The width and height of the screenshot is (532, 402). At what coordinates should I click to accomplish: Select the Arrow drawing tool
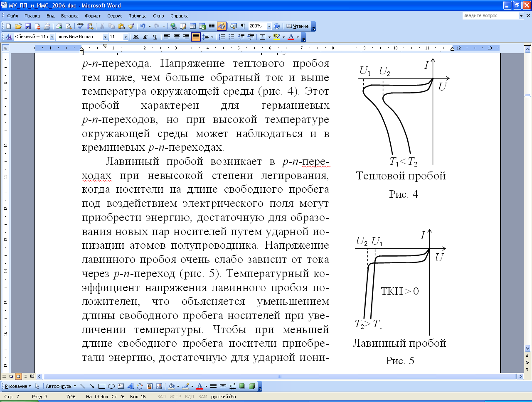pos(92,386)
